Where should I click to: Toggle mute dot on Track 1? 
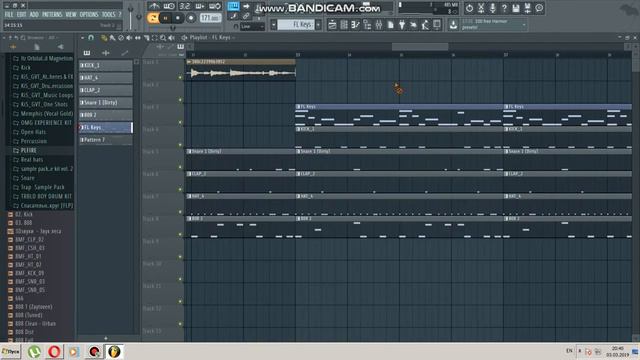pyautogui.click(x=180, y=78)
